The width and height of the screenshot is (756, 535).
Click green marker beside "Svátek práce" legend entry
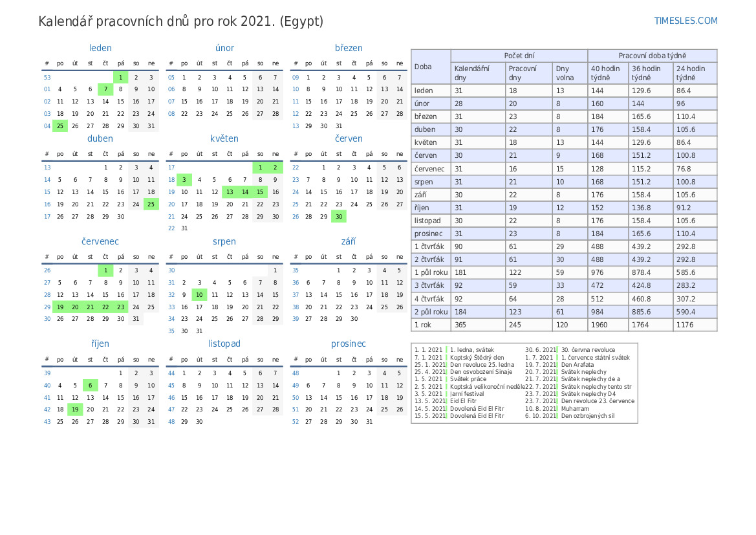coord(448,379)
